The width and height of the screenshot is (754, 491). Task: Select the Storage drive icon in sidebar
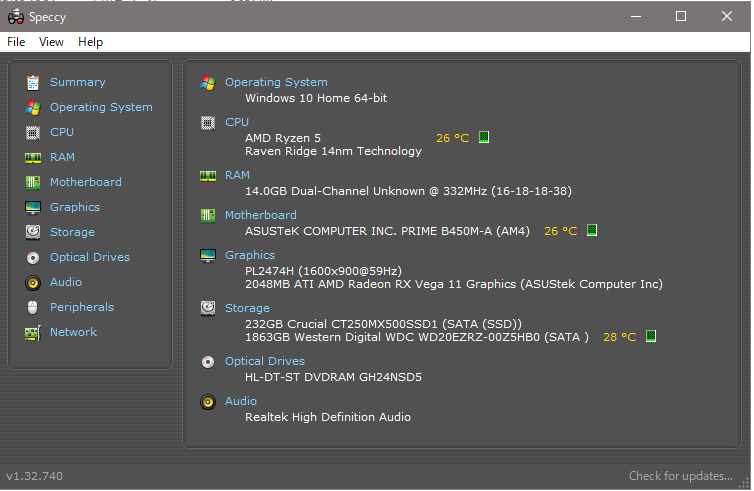33,232
